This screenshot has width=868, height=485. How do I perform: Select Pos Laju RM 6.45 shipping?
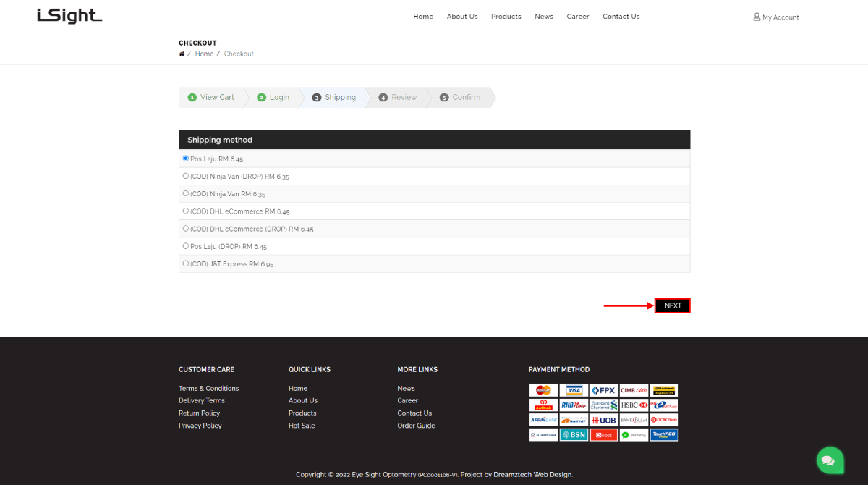[186, 159]
